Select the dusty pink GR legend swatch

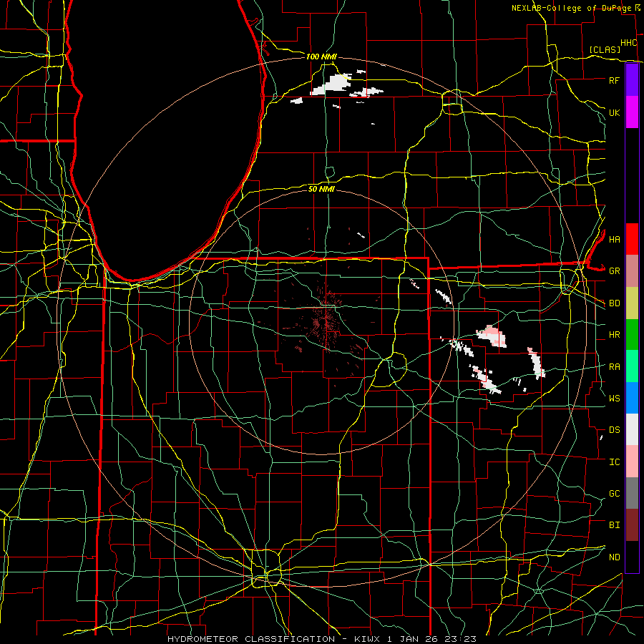point(632,270)
